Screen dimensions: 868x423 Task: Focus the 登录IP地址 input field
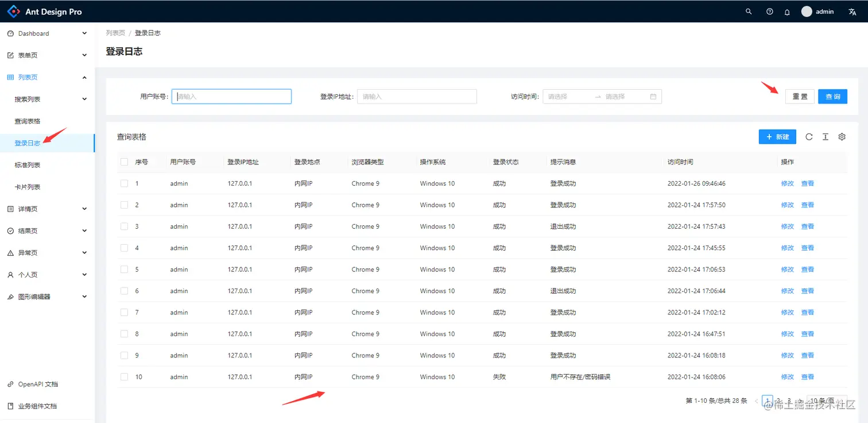pos(417,97)
